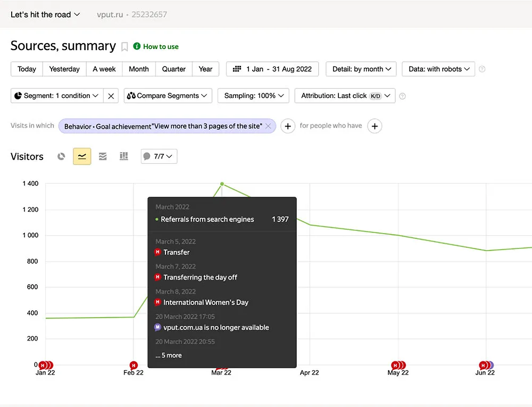Select the Yesterday period tab
The width and height of the screenshot is (532, 407).
pos(64,69)
